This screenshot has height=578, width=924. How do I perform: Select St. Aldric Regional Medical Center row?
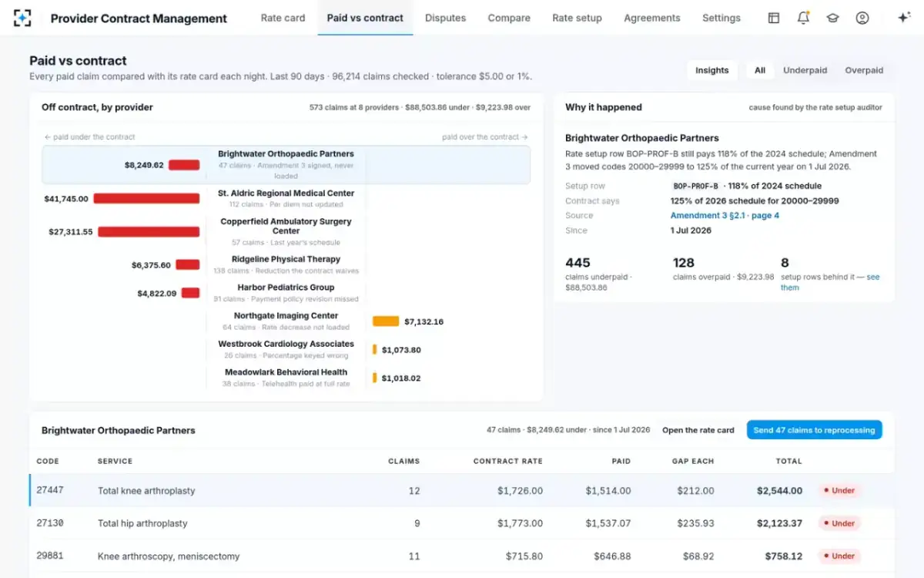[286, 199]
